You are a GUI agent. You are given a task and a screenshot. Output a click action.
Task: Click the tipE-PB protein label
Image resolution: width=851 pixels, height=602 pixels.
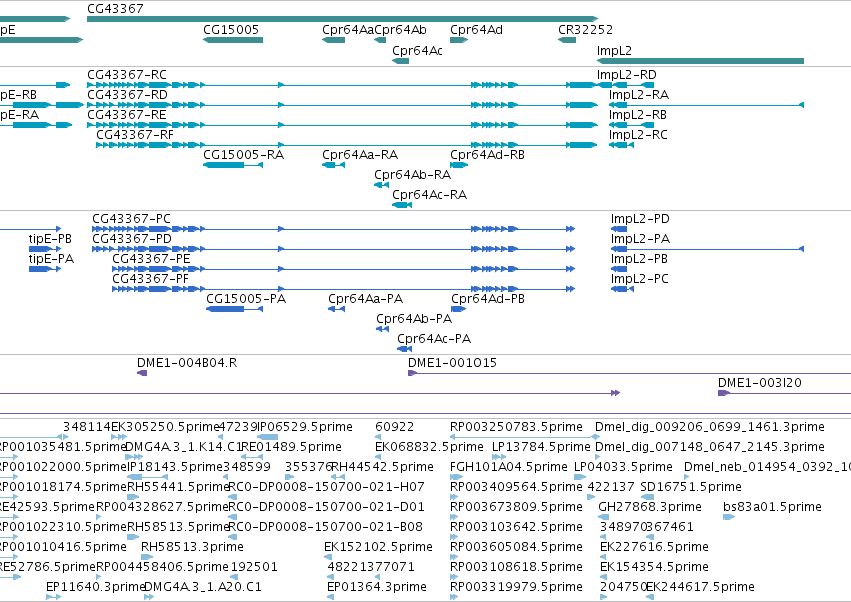[x=50, y=239]
